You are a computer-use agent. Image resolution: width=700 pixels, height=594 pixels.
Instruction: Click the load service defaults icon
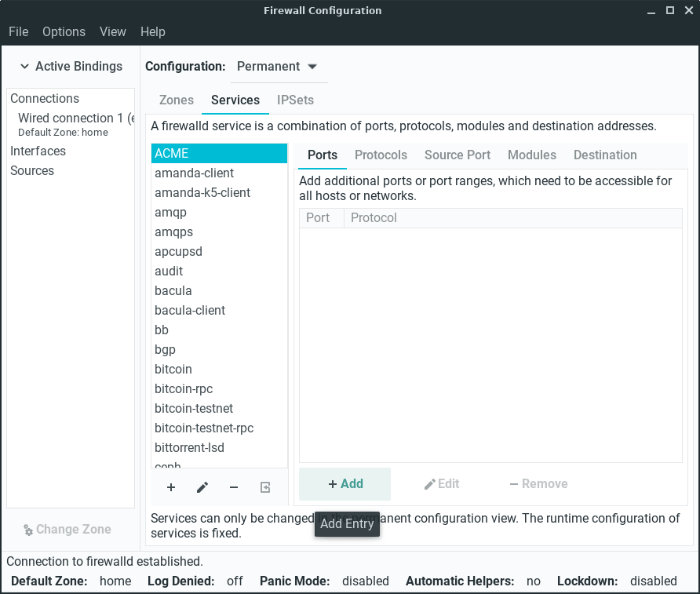[x=265, y=487]
